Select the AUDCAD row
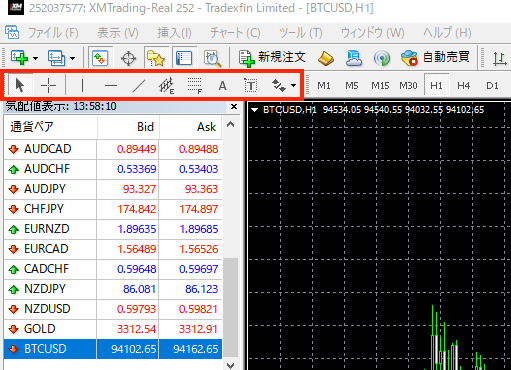The height and width of the screenshot is (370, 511). [x=113, y=149]
